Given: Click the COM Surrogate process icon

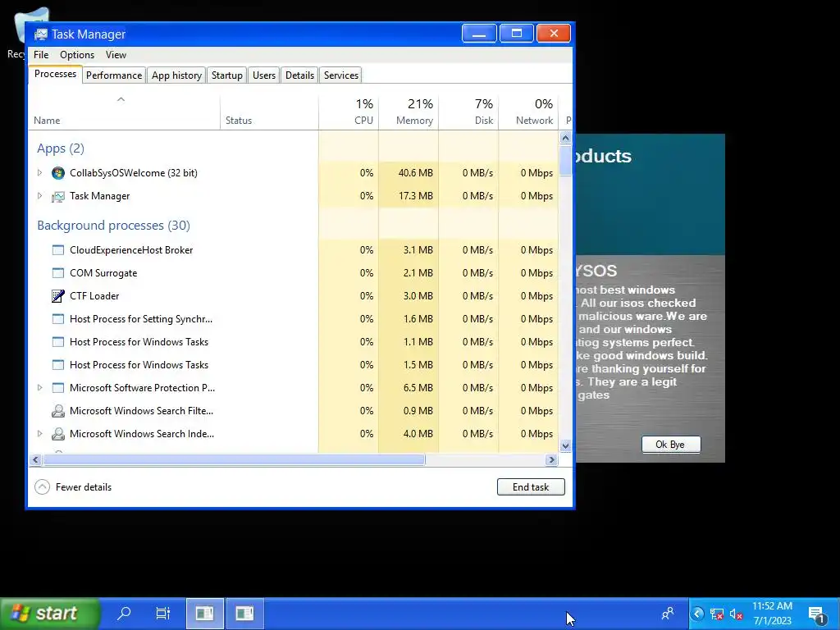Looking at the screenshot, I should click(x=58, y=273).
